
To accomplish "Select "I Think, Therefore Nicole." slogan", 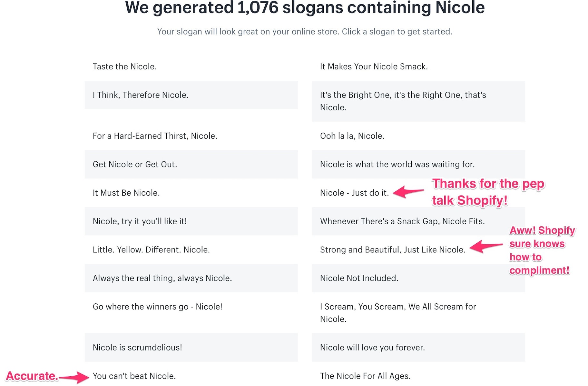I will 141,95.
